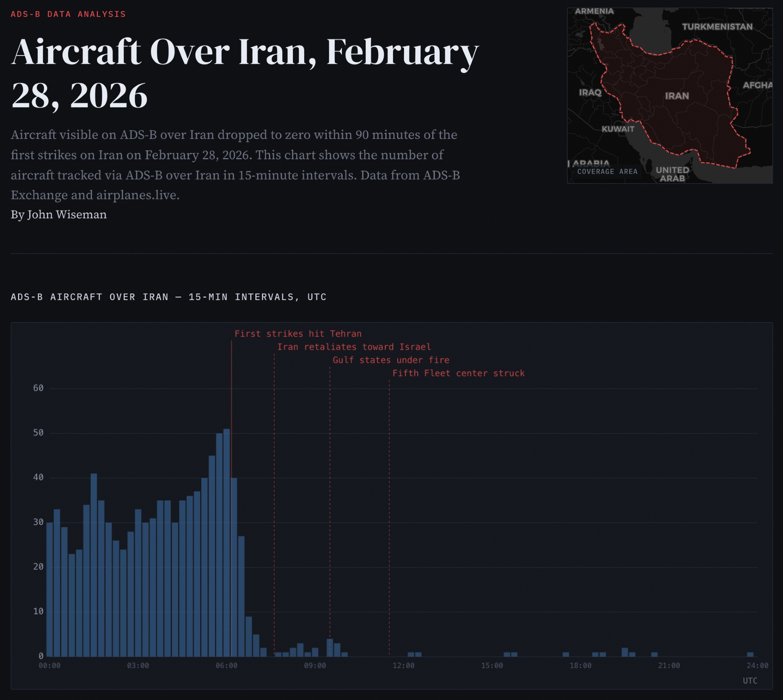Screen dimensions: 783x700
Task: Click the 'Fifth Fleet center struck' annotation
Action: (458, 373)
